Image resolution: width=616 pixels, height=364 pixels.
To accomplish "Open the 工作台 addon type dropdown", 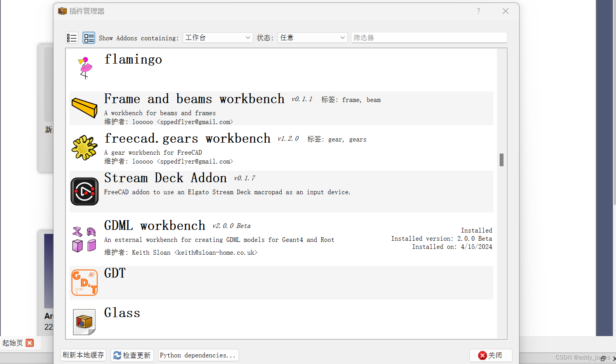I will coord(218,38).
